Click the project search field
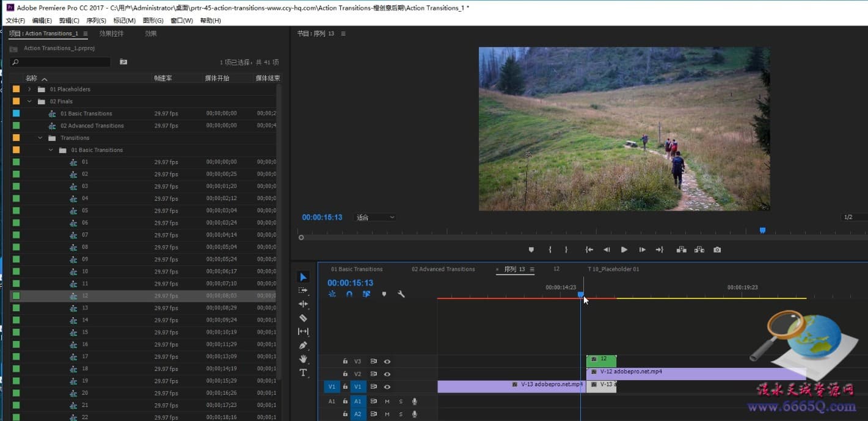 (60, 62)
